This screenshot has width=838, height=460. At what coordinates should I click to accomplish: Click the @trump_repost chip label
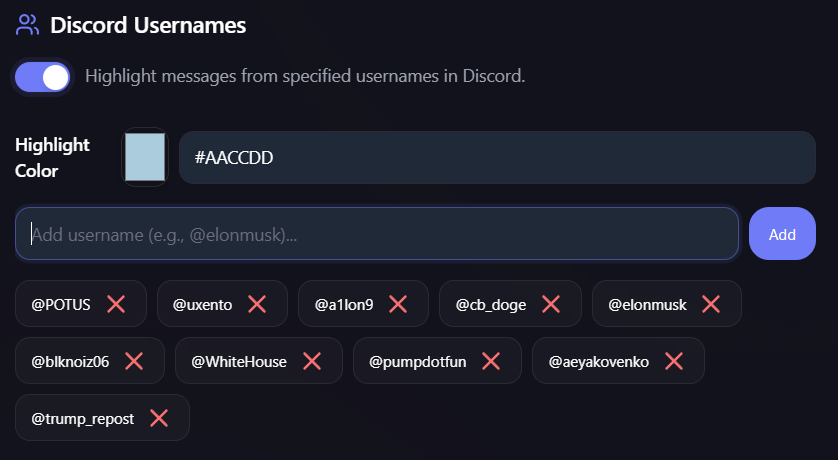coord(82,419)
